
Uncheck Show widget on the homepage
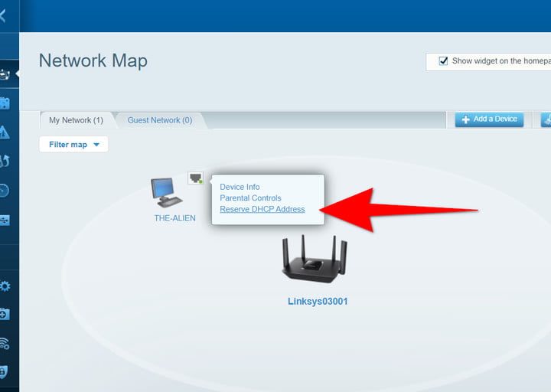(442, 61)
